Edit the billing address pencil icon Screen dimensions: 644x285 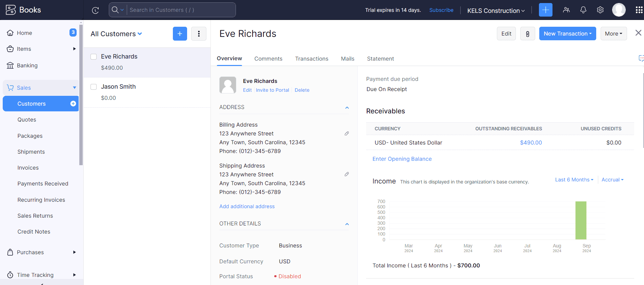pyautogui.click(x=347, y=133)
